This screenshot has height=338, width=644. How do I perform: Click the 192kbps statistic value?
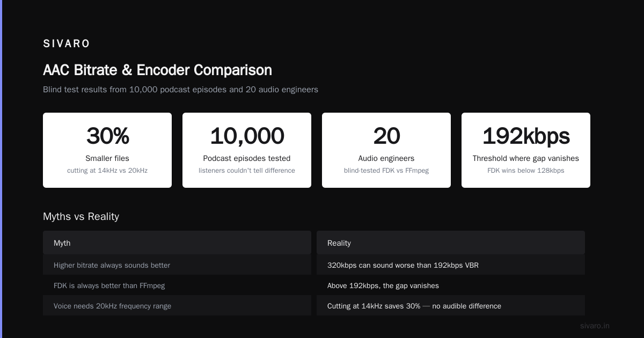(526, 136)
